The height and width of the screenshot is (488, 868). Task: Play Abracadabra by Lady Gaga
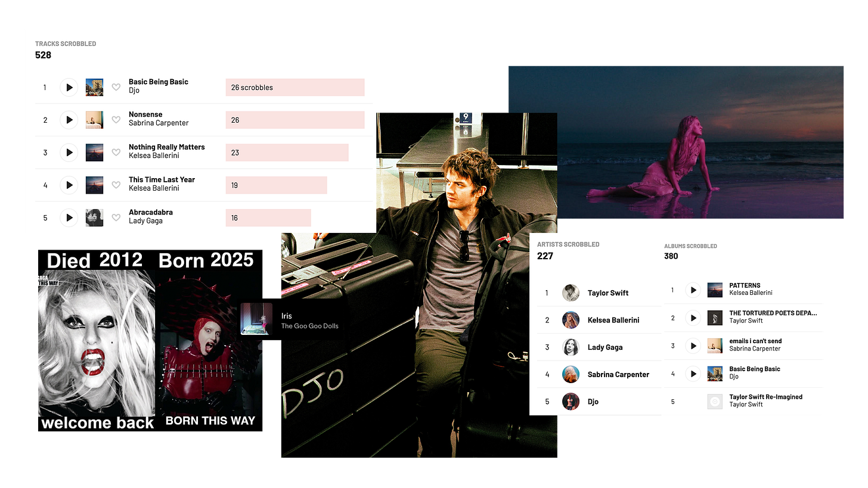coord(69,217)
